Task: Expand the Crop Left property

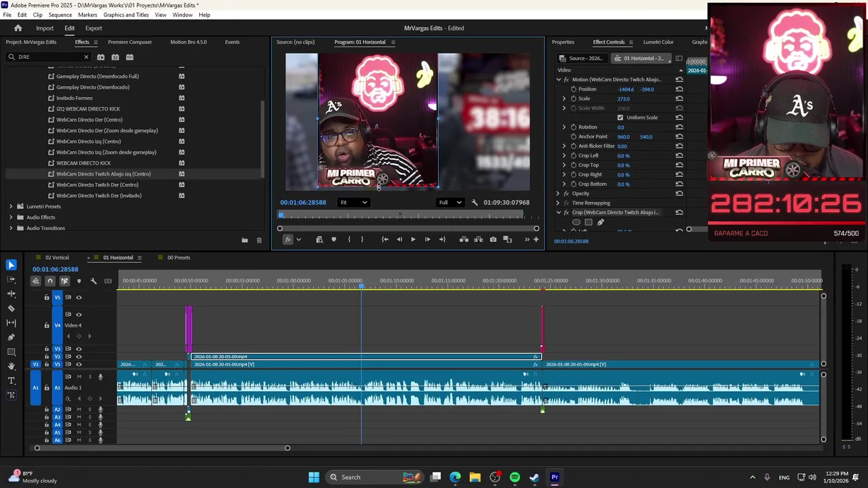Action: 564,155
